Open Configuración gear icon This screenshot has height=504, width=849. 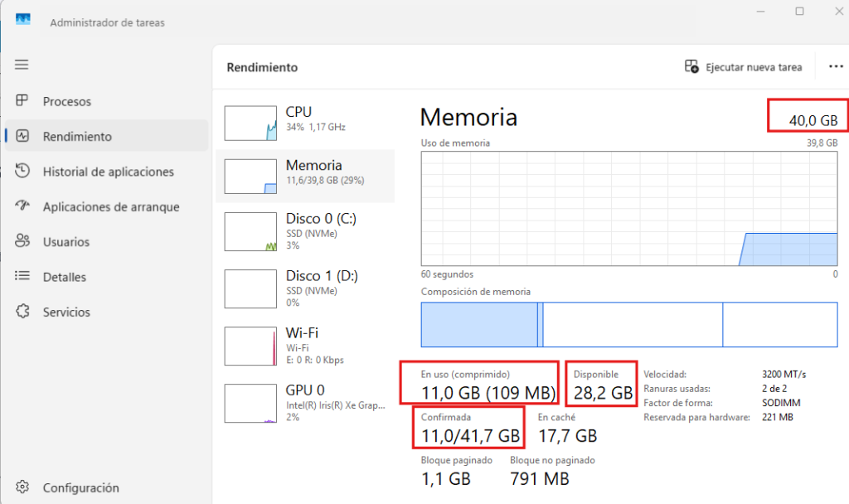point(22,487)
